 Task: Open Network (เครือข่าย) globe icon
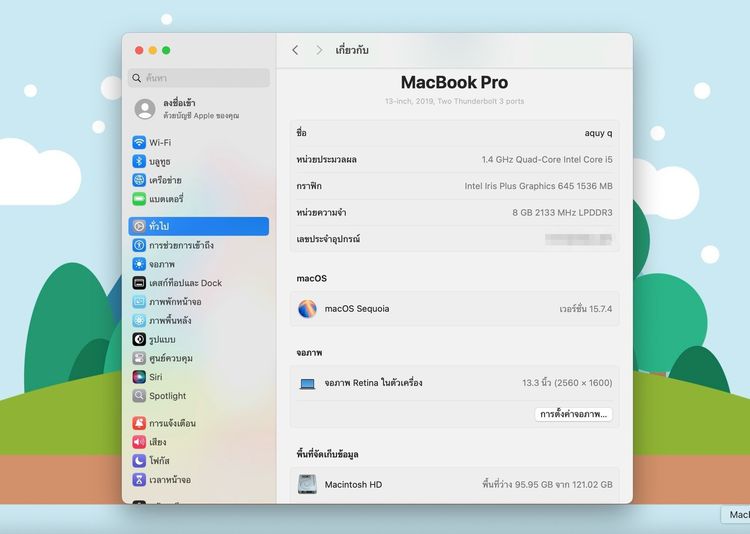coord(139,180)
